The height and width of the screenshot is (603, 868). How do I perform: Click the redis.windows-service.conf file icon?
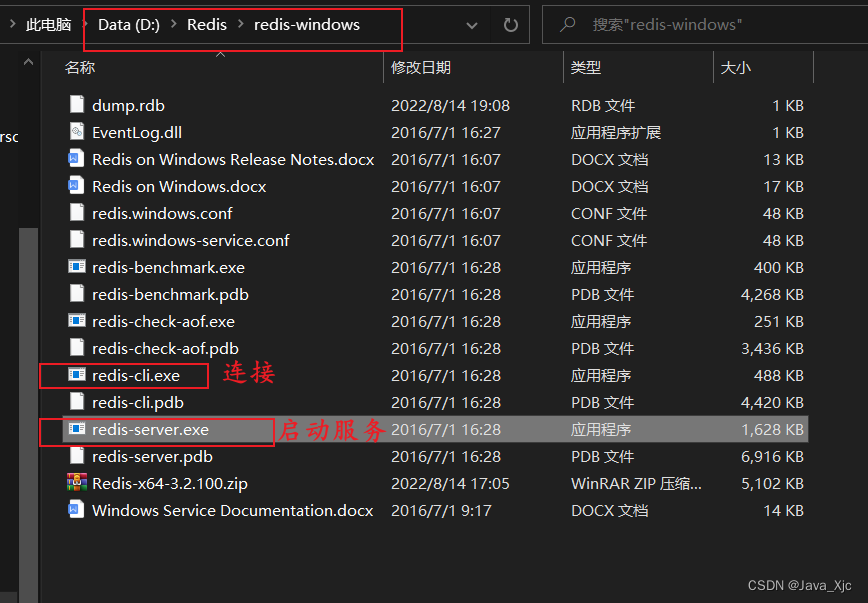tap(77, 240)
